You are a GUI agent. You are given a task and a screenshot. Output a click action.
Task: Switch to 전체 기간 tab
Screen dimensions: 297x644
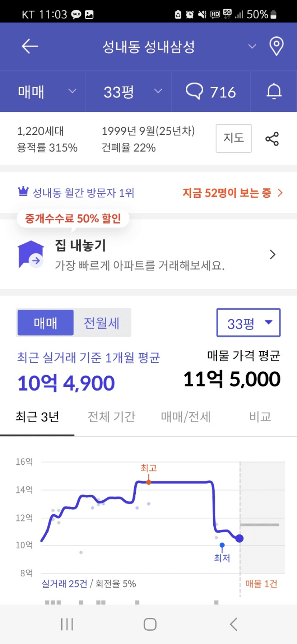pos(111,417)
